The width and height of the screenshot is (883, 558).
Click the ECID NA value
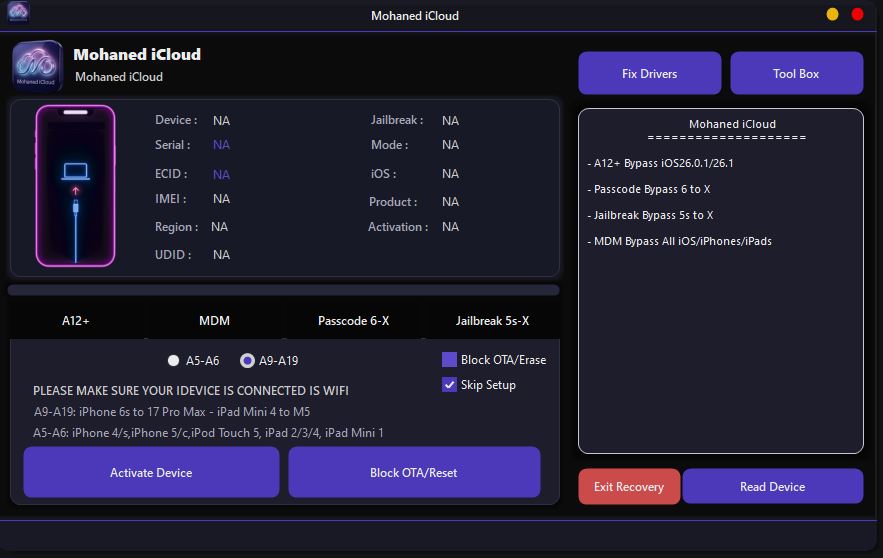[x=221, y=175]
